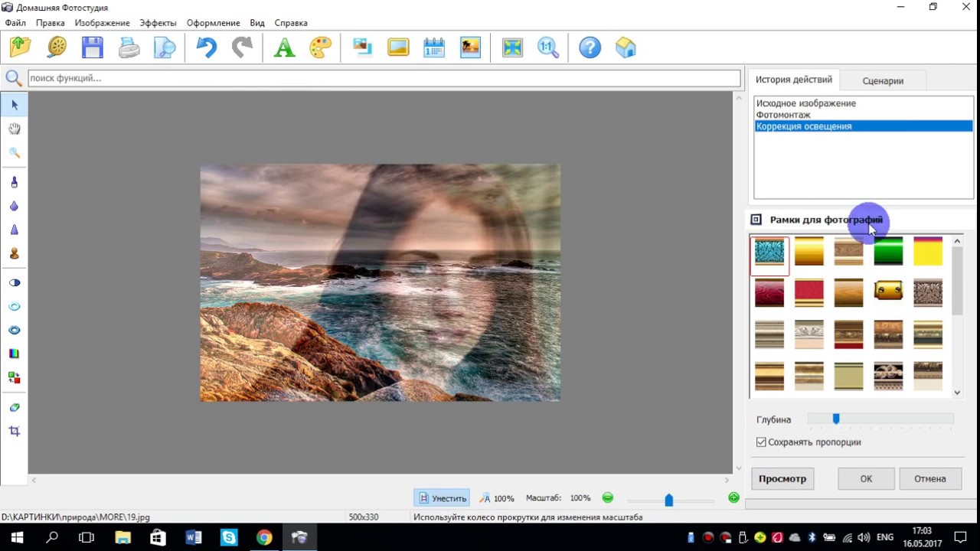Click the 'Просмотр' button
Viewport: 980px width, 551px height.
pos(782,479)
